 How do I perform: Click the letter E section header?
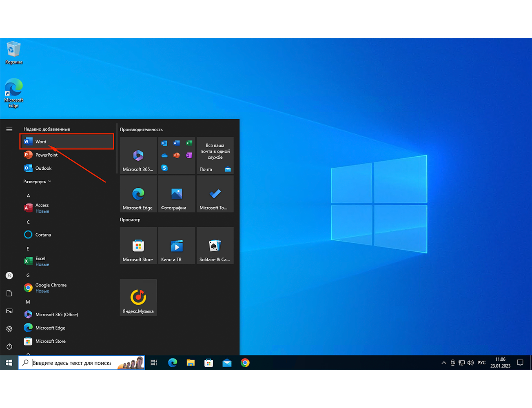point(28,249)
